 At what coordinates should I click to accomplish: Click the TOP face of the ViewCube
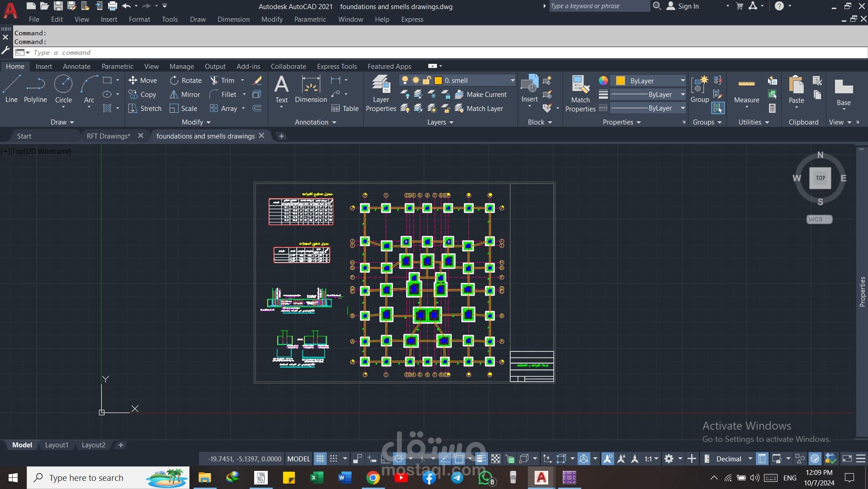point(820,178)
